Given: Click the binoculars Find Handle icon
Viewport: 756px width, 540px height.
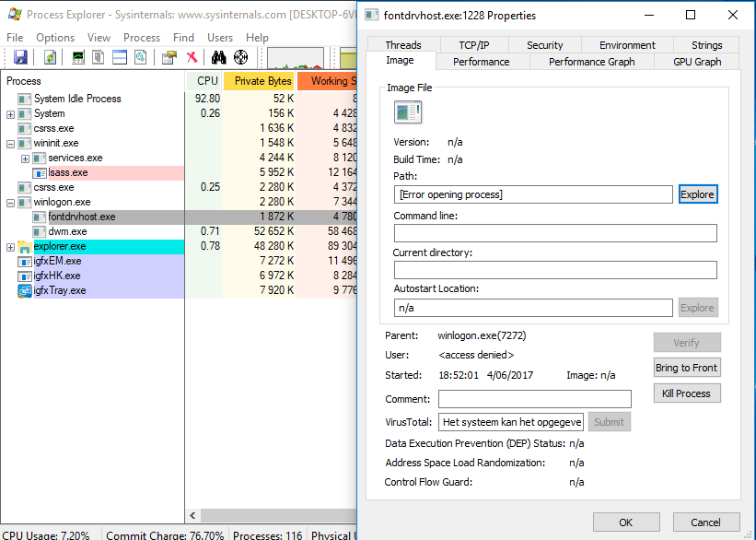Looking at the screenshot, I should [218, 57].
